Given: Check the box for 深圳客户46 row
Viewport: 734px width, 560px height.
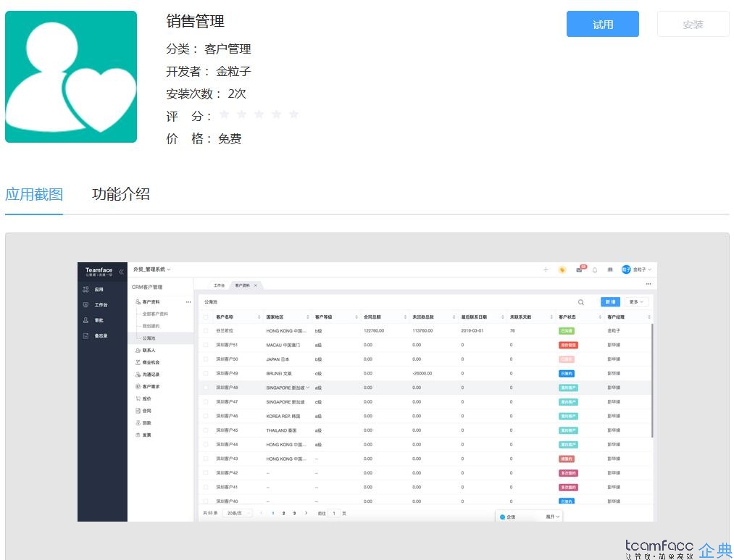Looking at the screenshot, I should (x=206, y=416).
